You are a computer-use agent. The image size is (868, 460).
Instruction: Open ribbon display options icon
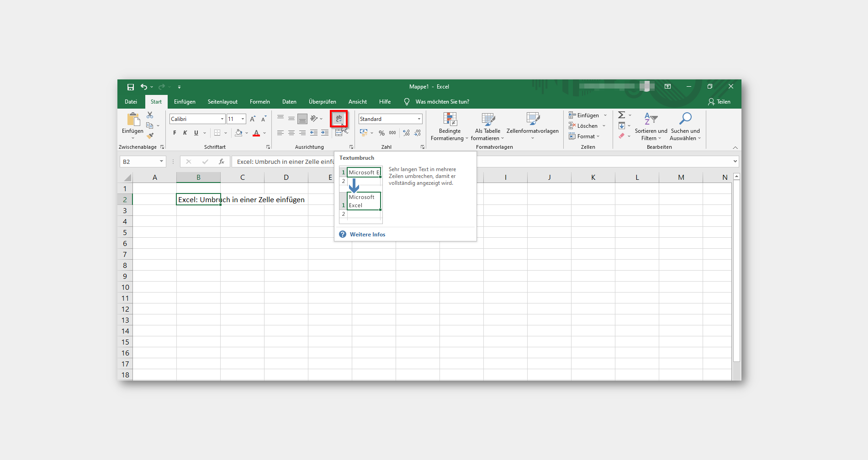point(667,87)
